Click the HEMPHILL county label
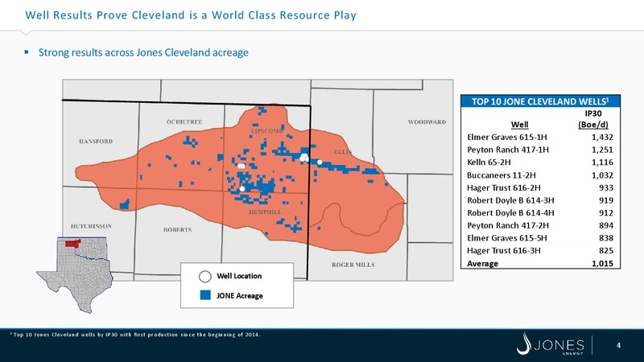 (266, 212)
